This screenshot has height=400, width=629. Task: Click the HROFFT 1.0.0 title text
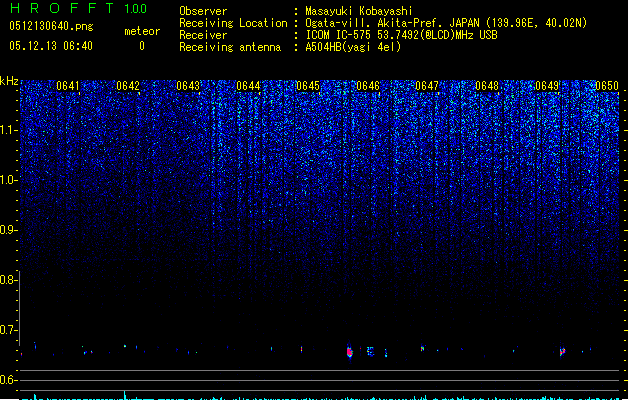coord(78,8)
